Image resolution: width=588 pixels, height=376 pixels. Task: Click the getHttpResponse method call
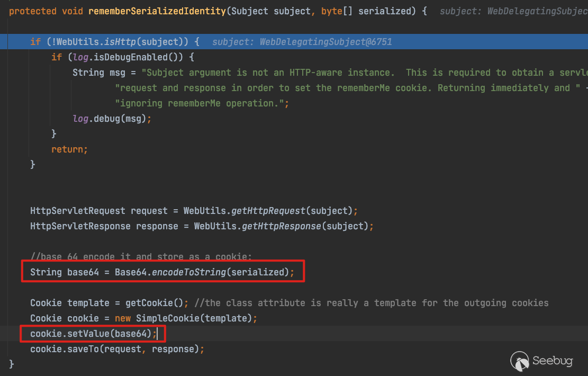(x=282, y=226)
